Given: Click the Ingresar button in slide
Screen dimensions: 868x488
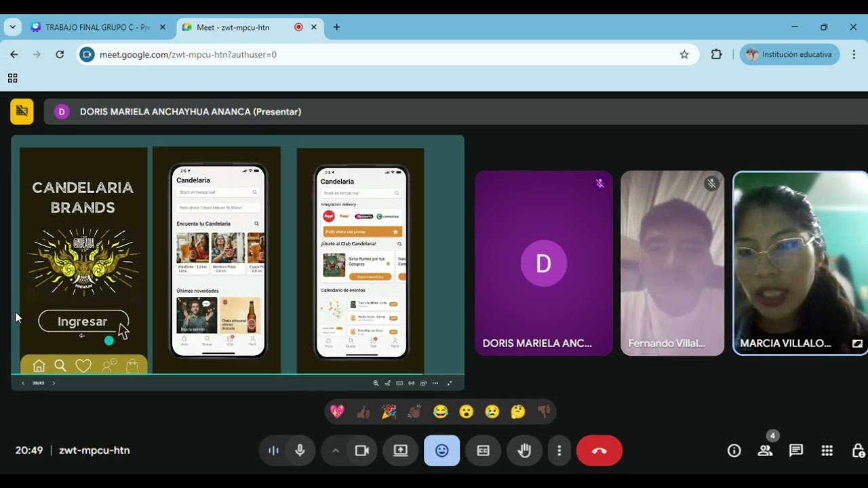Looking at the screenshot, I should coord(83,321).
